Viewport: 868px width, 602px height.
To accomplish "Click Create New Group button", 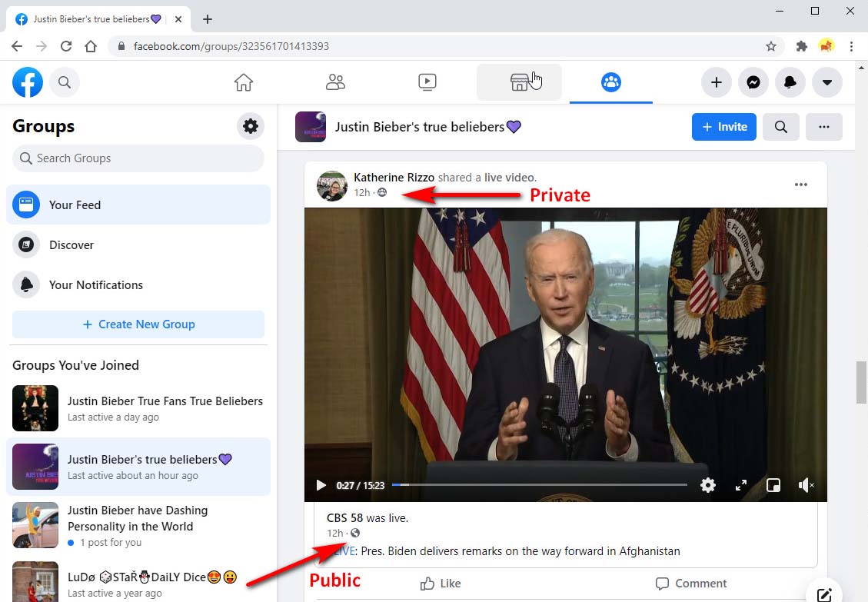I will (x=138, y=324).
